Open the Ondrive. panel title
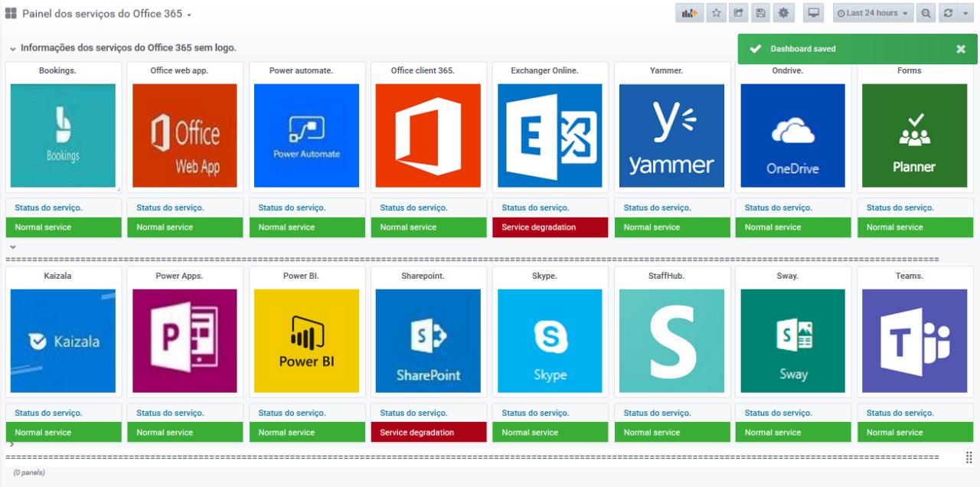The width and height of the screenshot is (980, 487). coord(788,70)
